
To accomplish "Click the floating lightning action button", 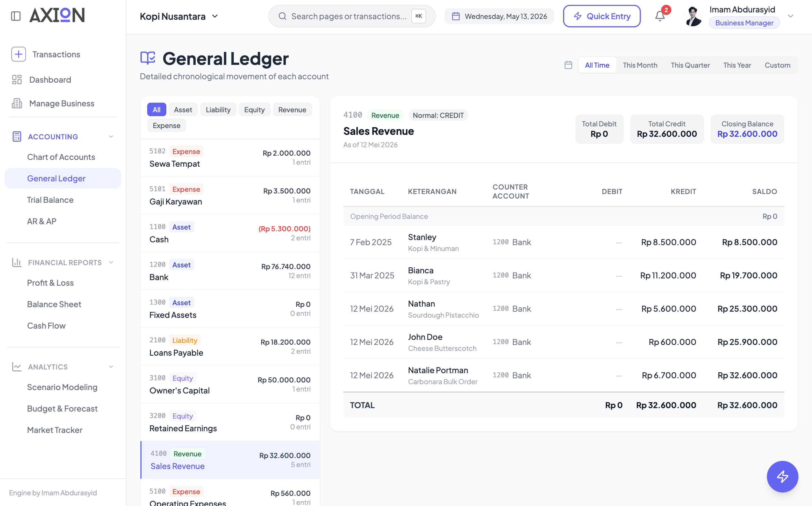I will [x=782, y=477].
